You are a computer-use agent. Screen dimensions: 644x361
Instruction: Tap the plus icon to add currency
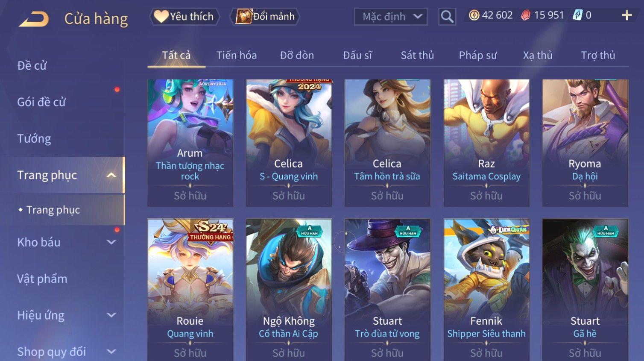[626, 15]
